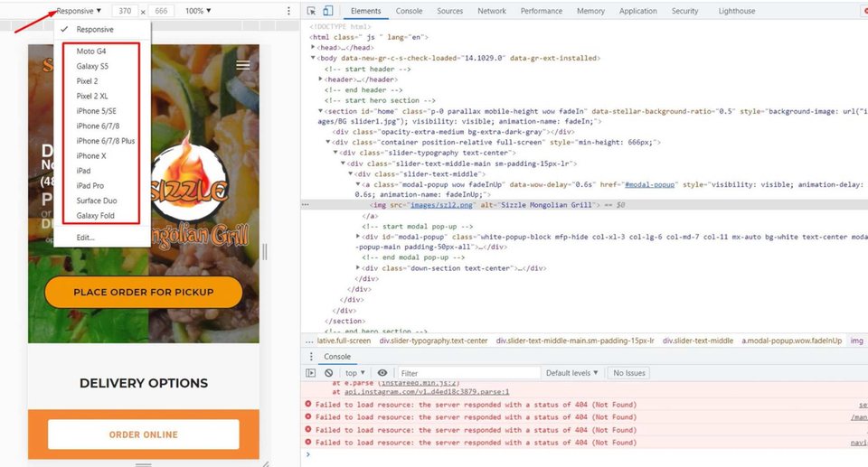This screenshot has height=467, width=868.
Task: Click the DELIVERY OPTIONS heading
Action: point(144,383)
